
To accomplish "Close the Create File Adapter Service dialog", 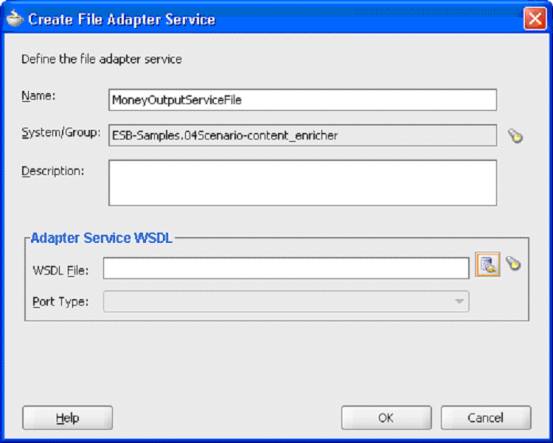I will (535, 19).
